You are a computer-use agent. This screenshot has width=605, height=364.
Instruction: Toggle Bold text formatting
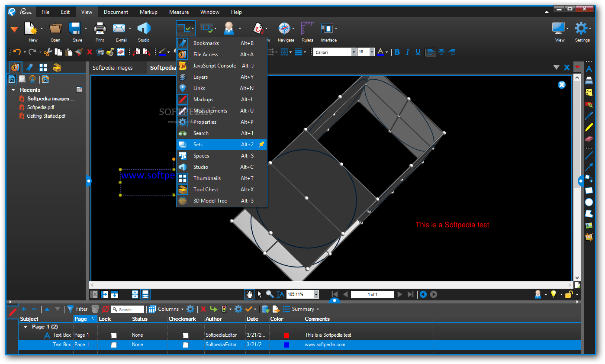click(x=397, y=52)
